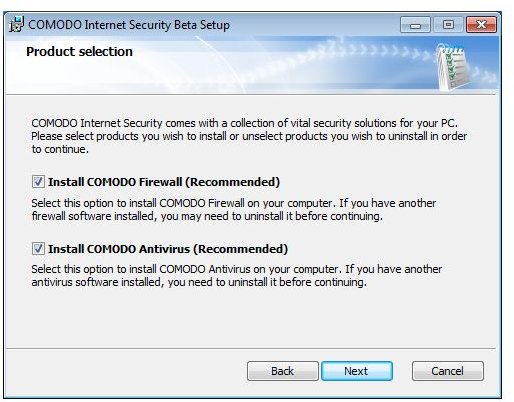The width and height of the screenshot is (514, 402).
Task: Click the "COMODO Internet Security Beta Setup" title text
Action: pos(129,25)
